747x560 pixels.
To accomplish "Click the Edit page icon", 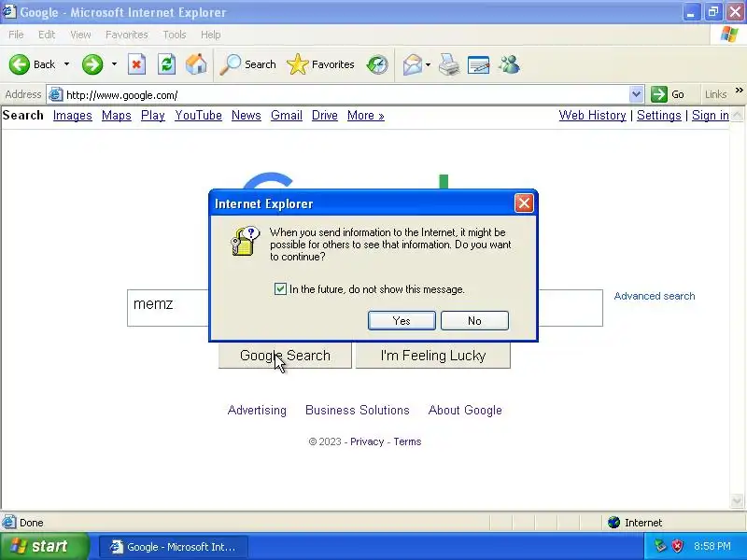I will (479, 64).
